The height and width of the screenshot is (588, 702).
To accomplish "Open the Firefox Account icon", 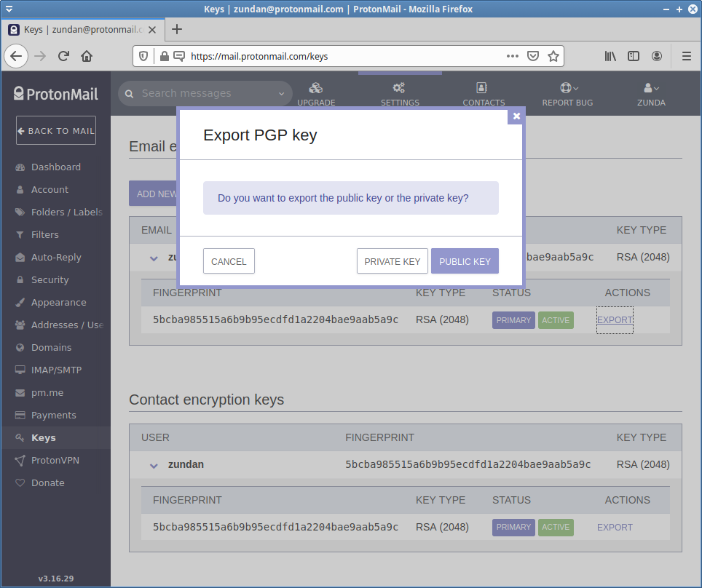I will (x=657, y=56).
